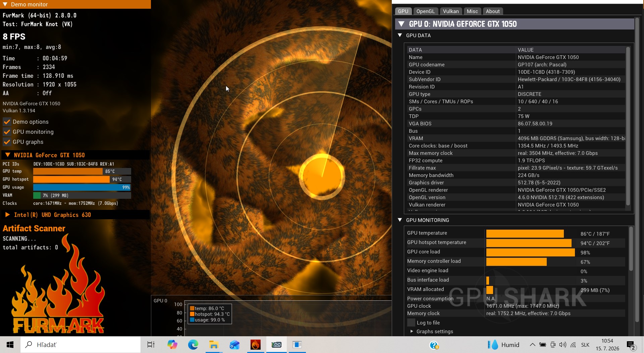This screenshot has height=353, width=644.
Task: Switch to the OpenGL tab
Action: coord(425,11)
